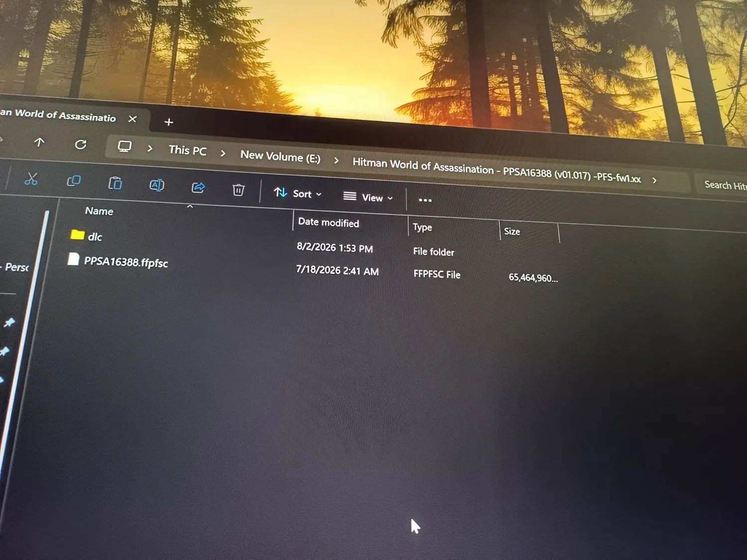Screen dimensions: 747x560
Task: Click the Copy icon in toolbar
Action: pyautogui.click(x=74, y=181)
